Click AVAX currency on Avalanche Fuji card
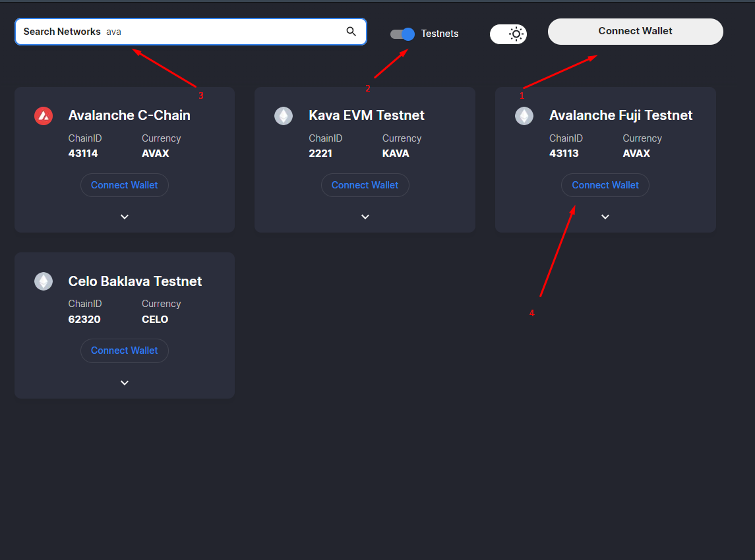This screenshot has width=755, height=560. [636, 154]
